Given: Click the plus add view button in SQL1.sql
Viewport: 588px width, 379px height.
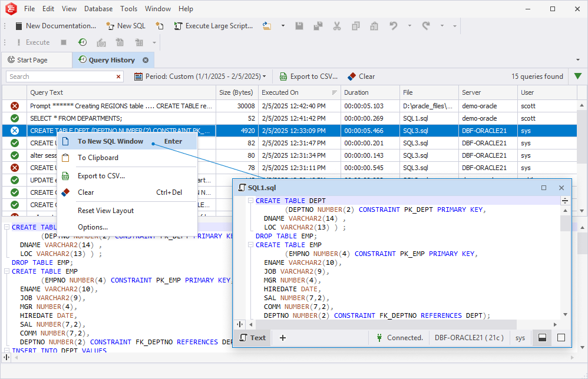Looking at the screenshot, I should [x=283, y=338].
